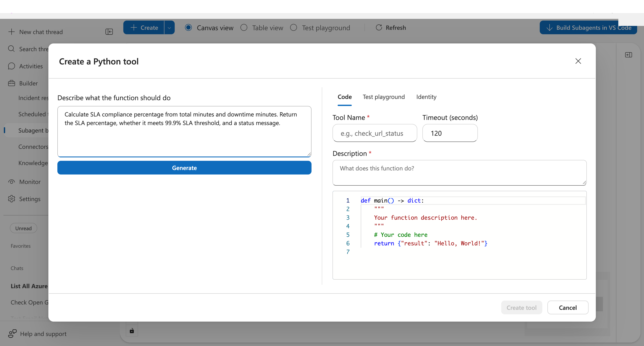Select Canvas view radio button
Viewport: 644px width, 346px height.
point(188,27)
